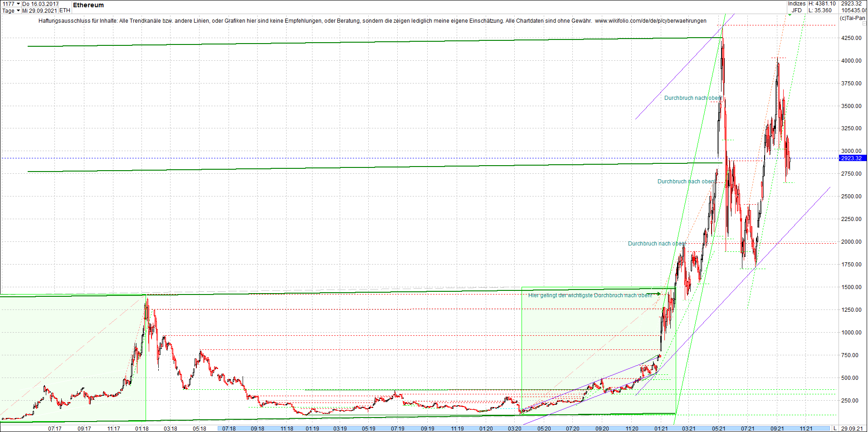The image size is (868, 432).
Task: Click the end date "Mi 29.09.2021" field
Action: (x=39, y=10)
